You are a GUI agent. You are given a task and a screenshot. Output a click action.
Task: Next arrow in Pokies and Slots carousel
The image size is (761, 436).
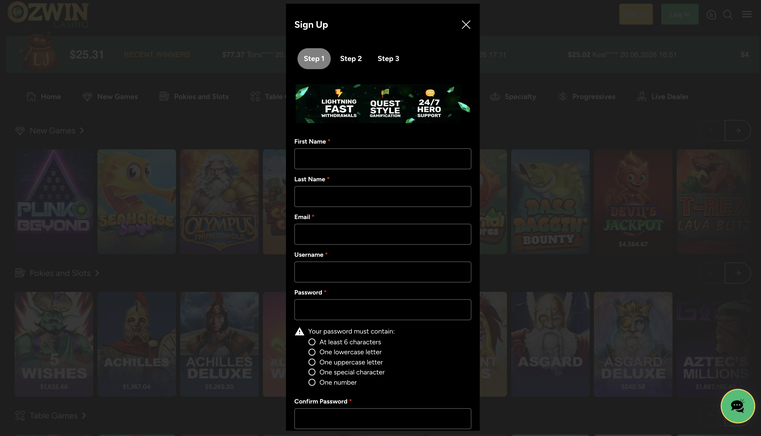pos(738,273)
